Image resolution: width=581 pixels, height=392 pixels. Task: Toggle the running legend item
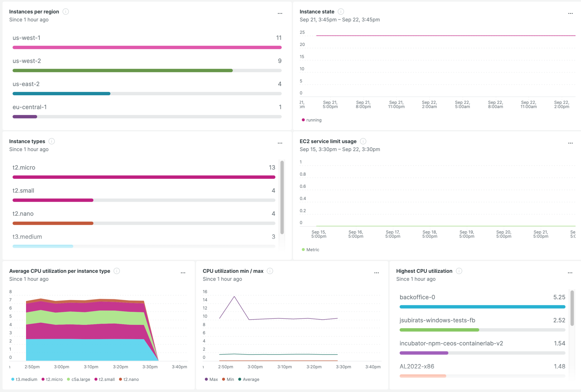311,120
